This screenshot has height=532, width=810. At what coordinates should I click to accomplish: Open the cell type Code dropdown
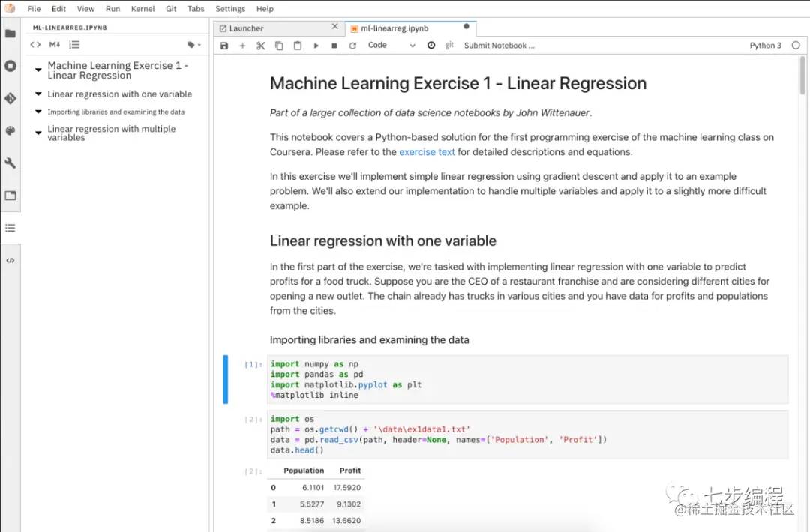(x=391, y=46)
